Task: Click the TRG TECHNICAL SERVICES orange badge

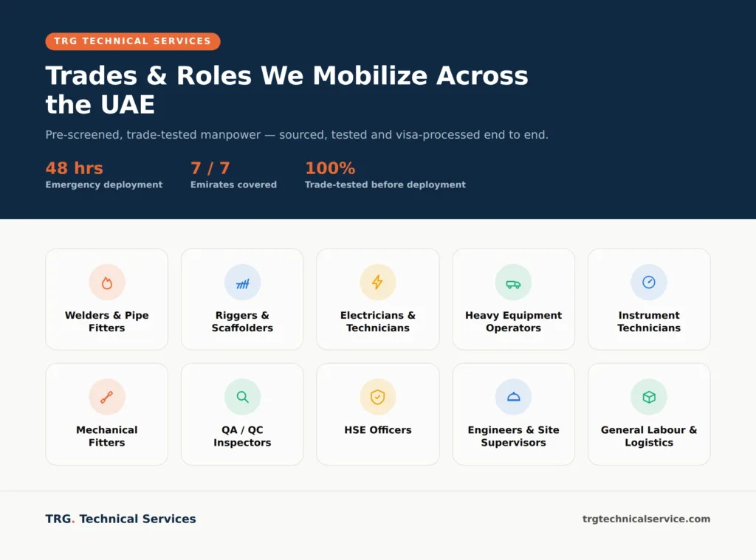Action: coord(133,41)
